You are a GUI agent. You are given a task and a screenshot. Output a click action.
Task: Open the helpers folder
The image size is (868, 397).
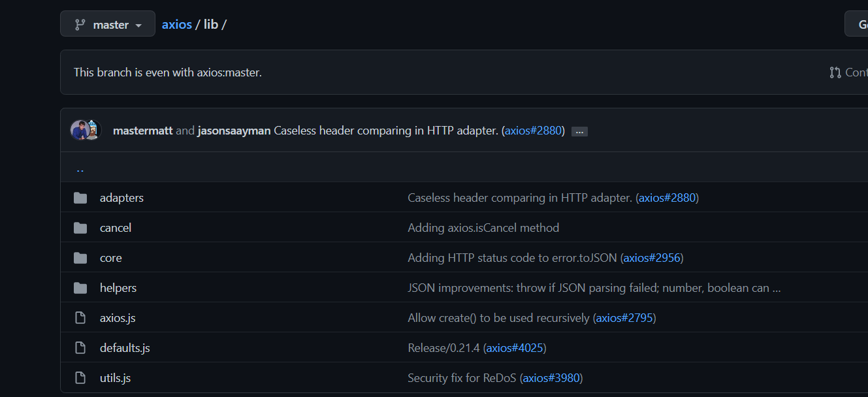[118, 288]
